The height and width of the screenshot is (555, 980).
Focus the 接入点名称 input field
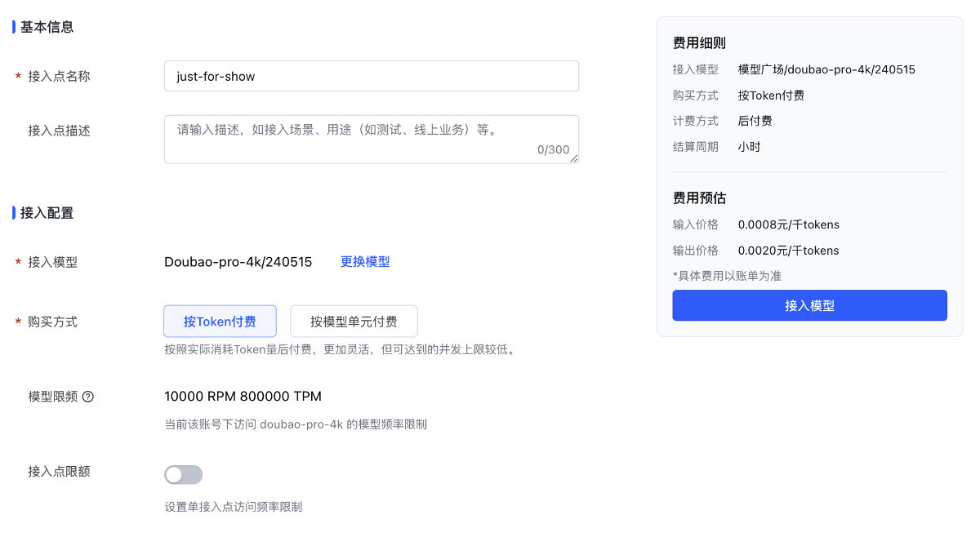372,76
